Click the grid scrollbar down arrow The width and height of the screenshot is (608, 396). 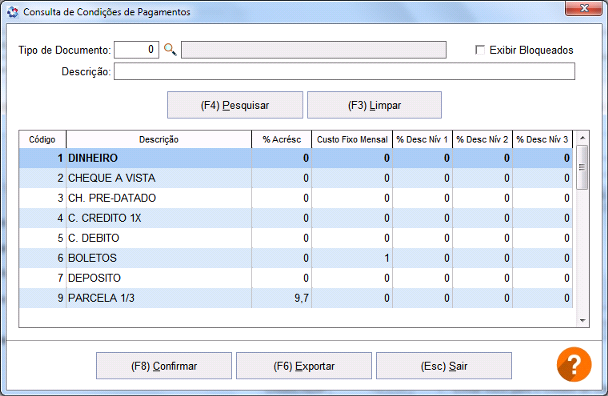pyautogui.click(x=582, y=320)
